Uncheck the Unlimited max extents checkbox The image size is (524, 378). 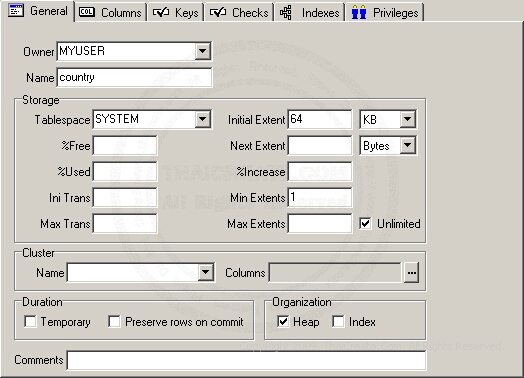(365, 223)
